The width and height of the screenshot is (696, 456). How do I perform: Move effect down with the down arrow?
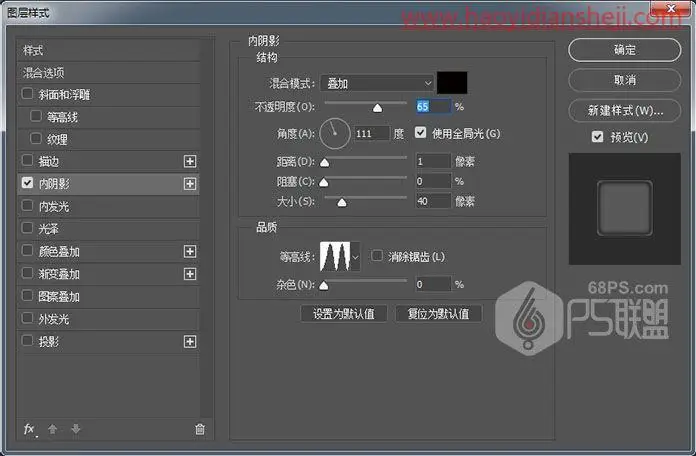[x=76, y=429]
